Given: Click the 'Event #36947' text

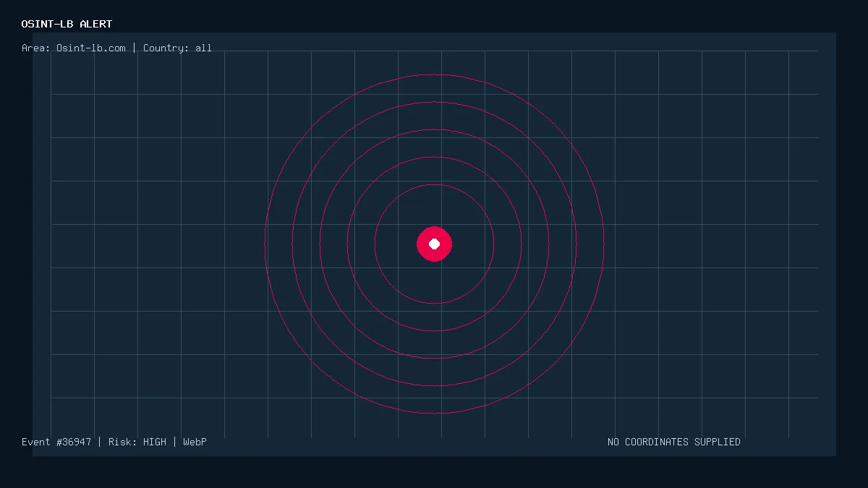Looking at the screenshot, I should point(56,442).
